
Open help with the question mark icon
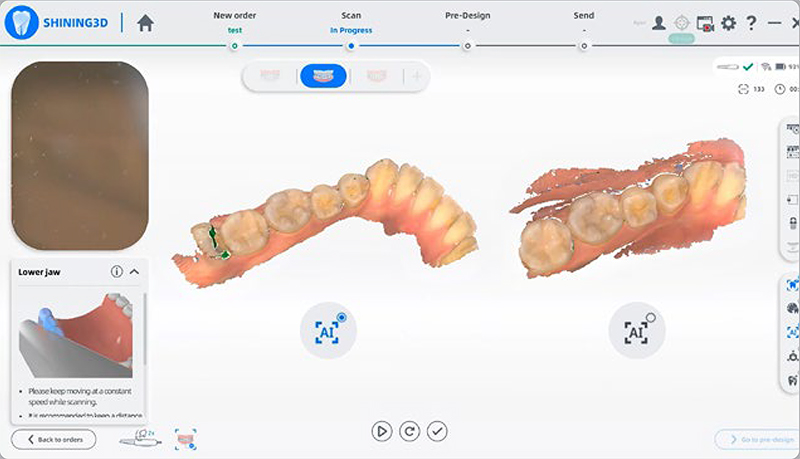pos(751,23)
